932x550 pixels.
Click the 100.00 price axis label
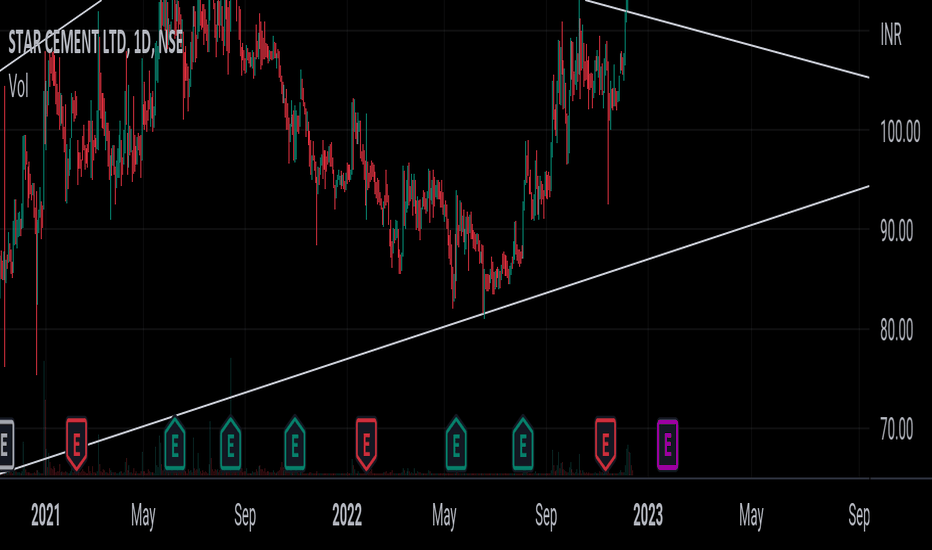pos(900,131)
